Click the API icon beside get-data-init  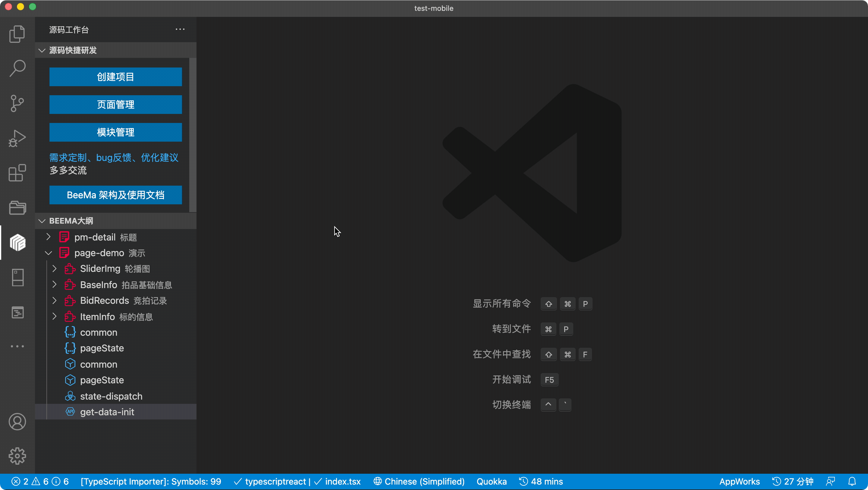pyautogui.click(x=70, y=411)
